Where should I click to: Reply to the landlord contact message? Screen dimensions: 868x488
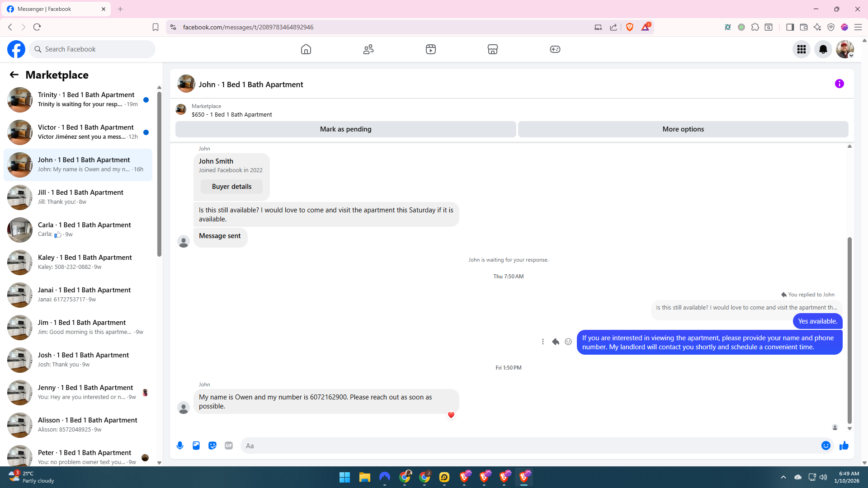pos(556,342)
